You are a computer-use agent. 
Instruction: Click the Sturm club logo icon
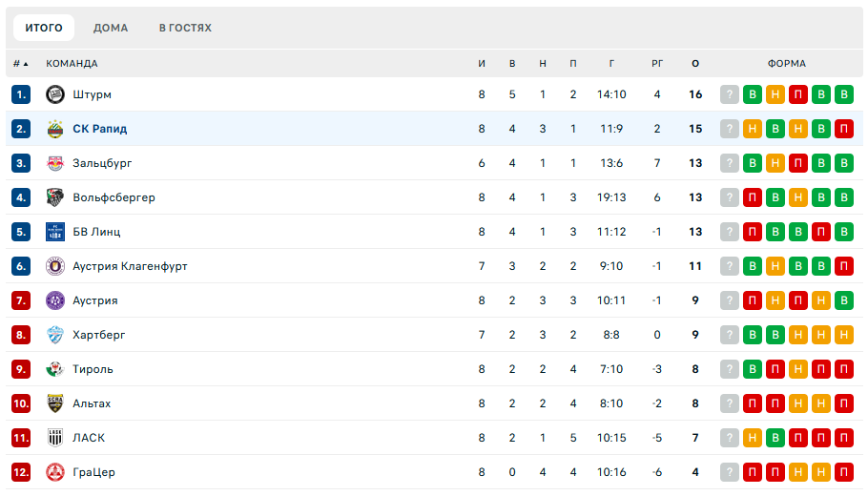click(x=54, y=94)
